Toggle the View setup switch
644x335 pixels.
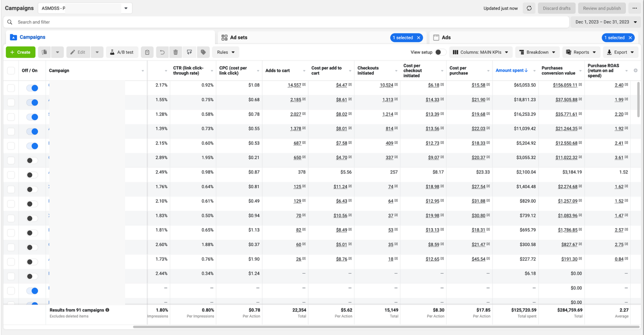[440, 52]
